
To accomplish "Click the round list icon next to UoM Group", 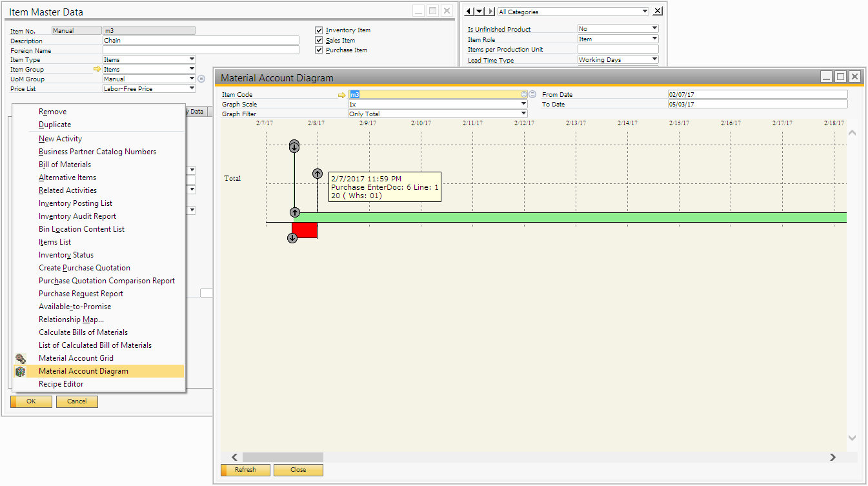I will pos(201,79).
